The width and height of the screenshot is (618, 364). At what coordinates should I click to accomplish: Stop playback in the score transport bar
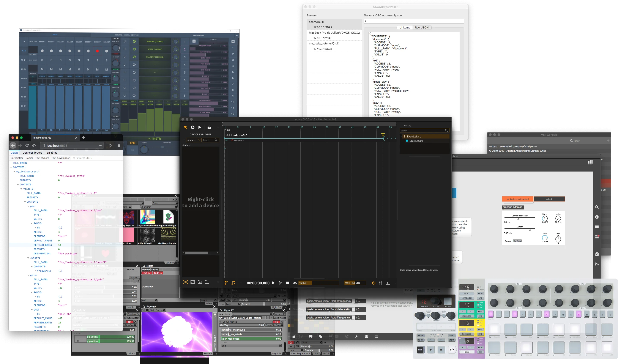coord(288,283)
